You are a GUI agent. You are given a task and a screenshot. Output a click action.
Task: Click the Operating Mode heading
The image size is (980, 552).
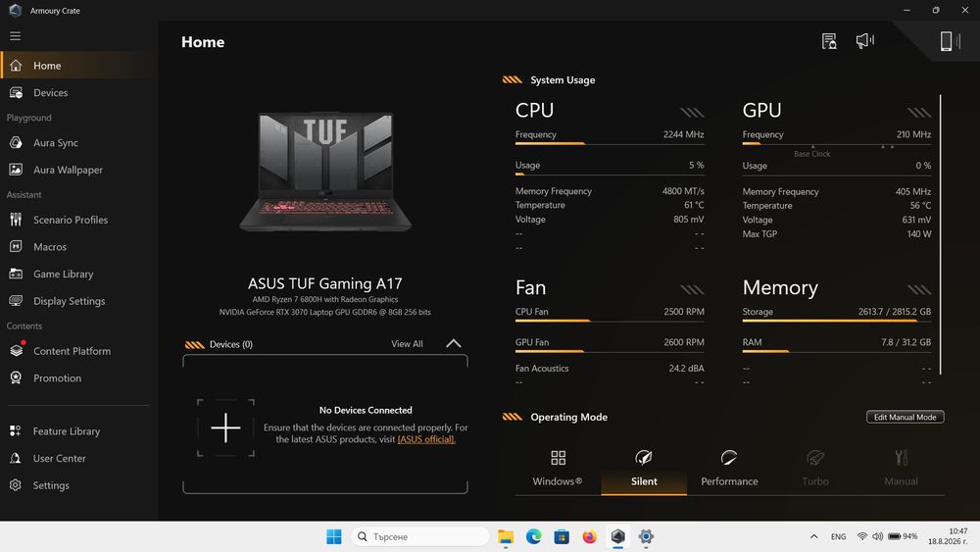pyautogui.click(x=568, y=417)
